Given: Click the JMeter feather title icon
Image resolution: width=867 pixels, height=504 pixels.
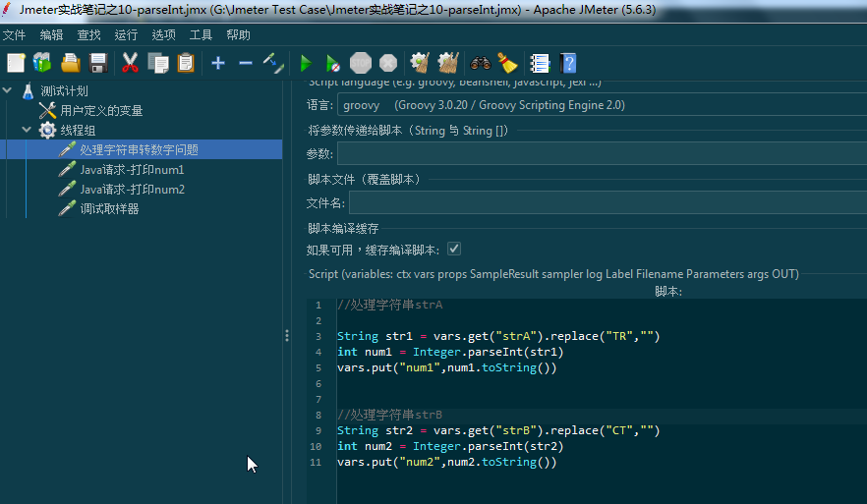Looking at the screenshot, I should (x=7, y=10).
